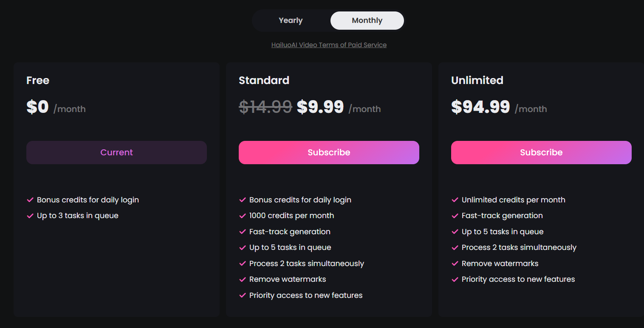Click the crossed-out $14.99 price
Image resolution: width=644 pixels, height=328 pixels.
(x=266, y=107)
